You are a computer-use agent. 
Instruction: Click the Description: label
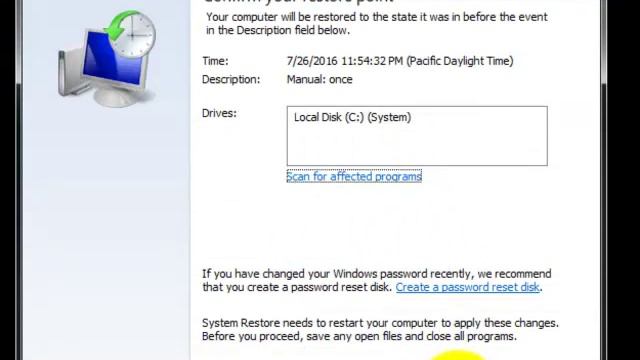point(231,80)
